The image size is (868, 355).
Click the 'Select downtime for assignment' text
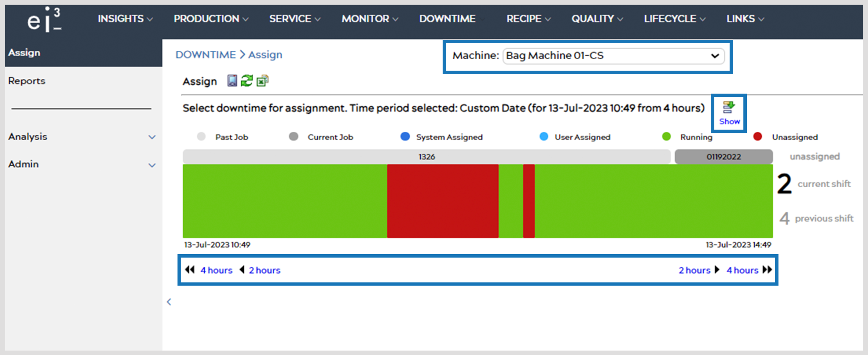pyautogui.click(x=265, y=108)
